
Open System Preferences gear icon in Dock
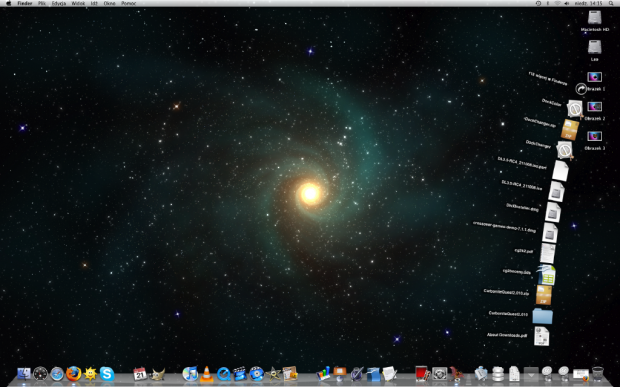coord(439,374)
